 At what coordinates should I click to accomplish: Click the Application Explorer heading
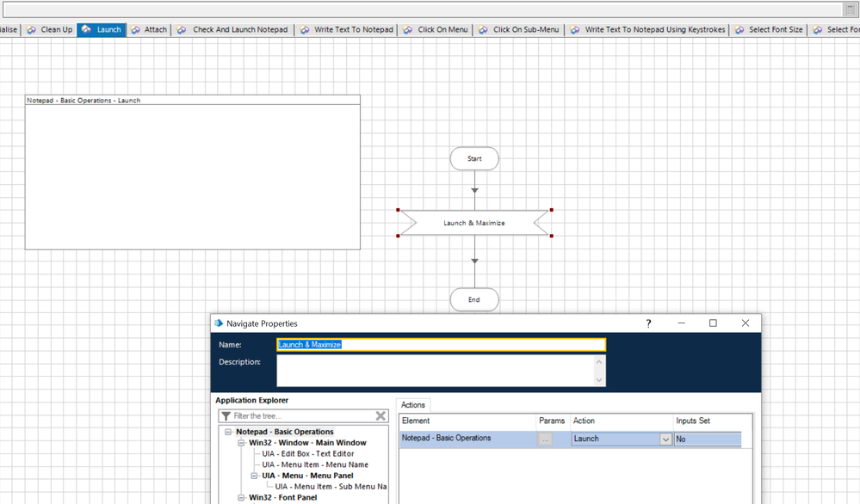pyautogui.click(x=251, y=400)
